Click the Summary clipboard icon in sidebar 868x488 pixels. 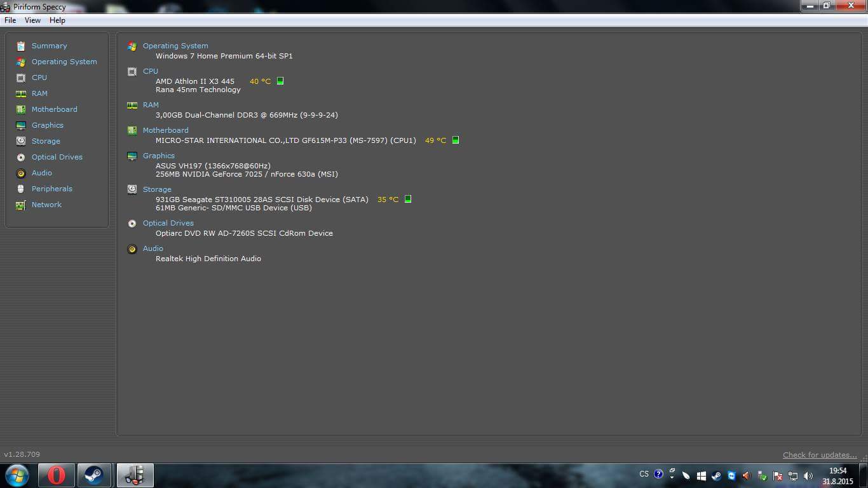pyautogui.click(x=21, y=46)
